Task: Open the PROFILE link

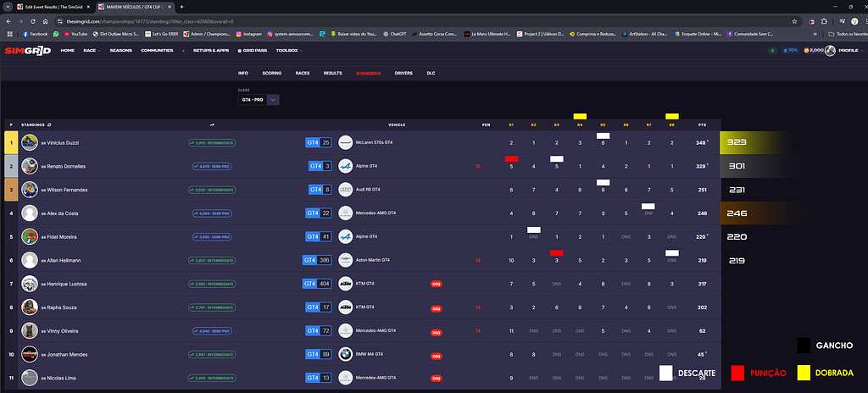Action: (x=849, y=50)
